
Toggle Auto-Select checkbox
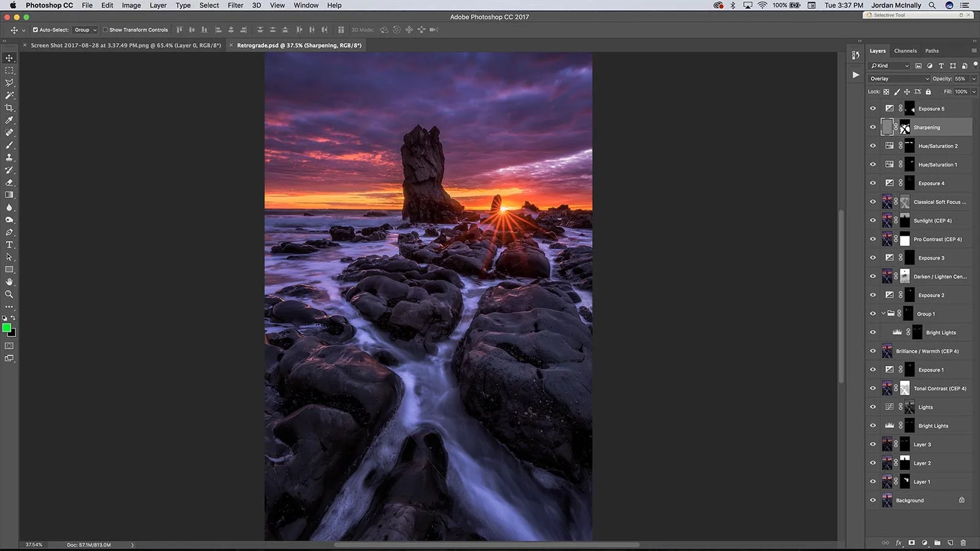pos(36,29)
